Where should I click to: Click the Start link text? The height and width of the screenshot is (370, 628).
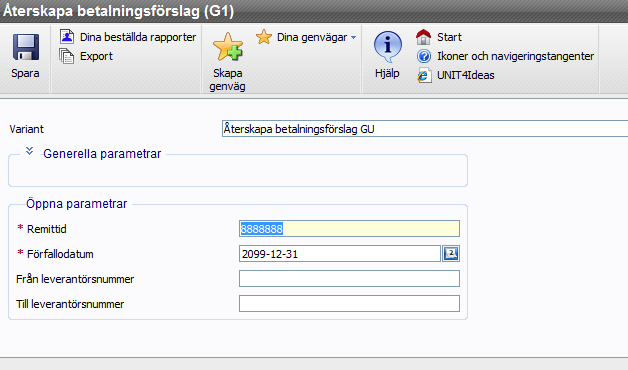pos(449,37)
